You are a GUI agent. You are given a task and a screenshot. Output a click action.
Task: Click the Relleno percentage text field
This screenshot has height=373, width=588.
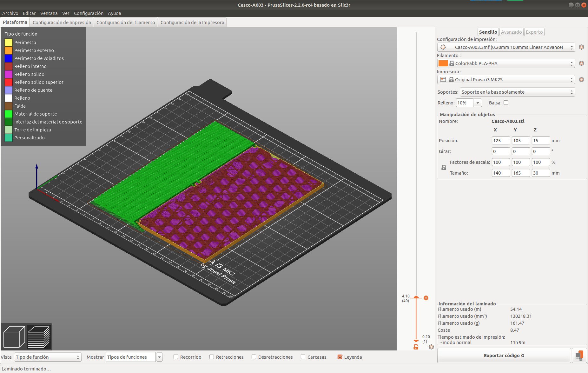465,103
